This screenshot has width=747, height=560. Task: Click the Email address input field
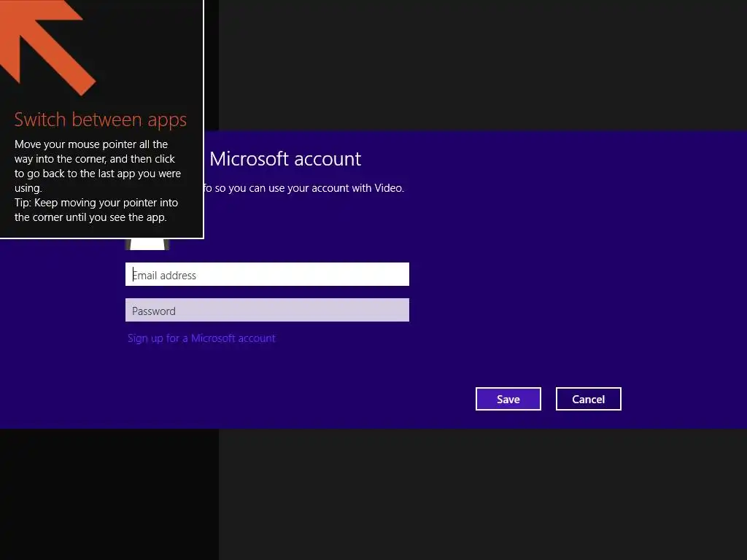[x=267, y=274]
